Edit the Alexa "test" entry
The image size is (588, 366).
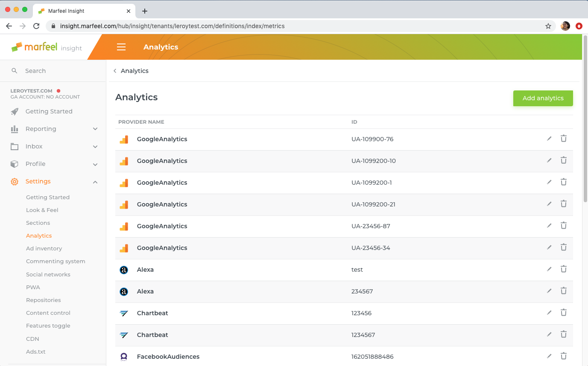(x=549, y=269)
